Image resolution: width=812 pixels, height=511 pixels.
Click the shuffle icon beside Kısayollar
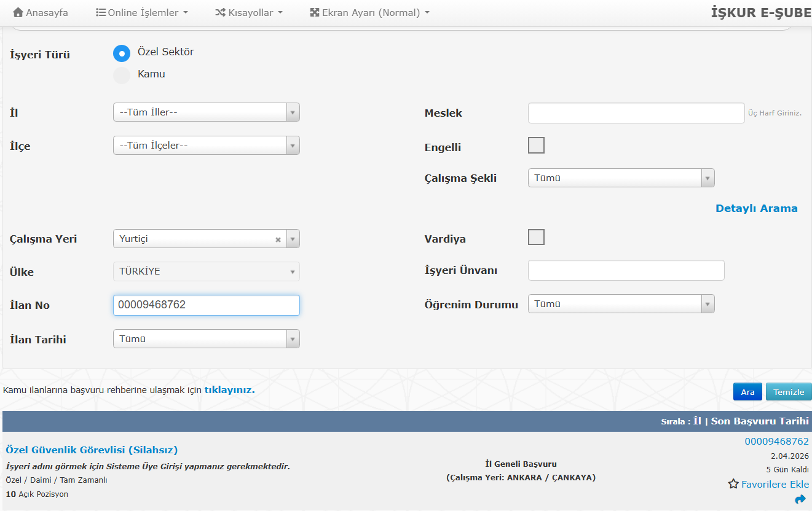coord(220,12)
